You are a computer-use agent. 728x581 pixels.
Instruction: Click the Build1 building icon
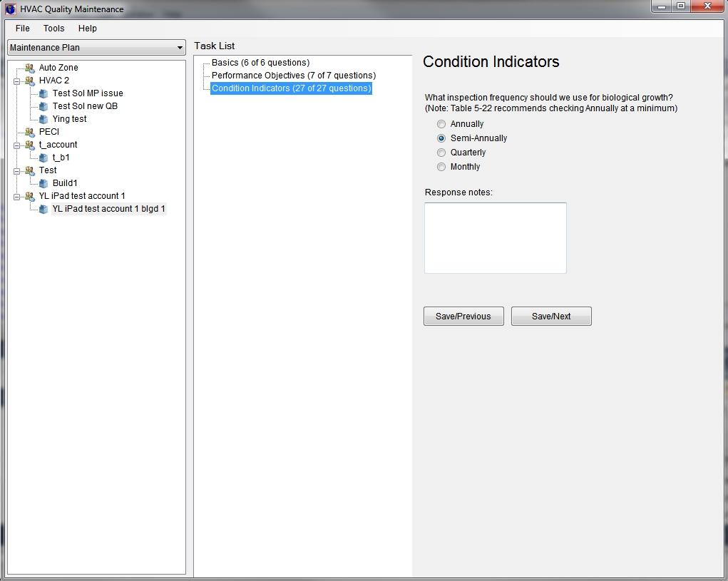click(x=43, y=183)
